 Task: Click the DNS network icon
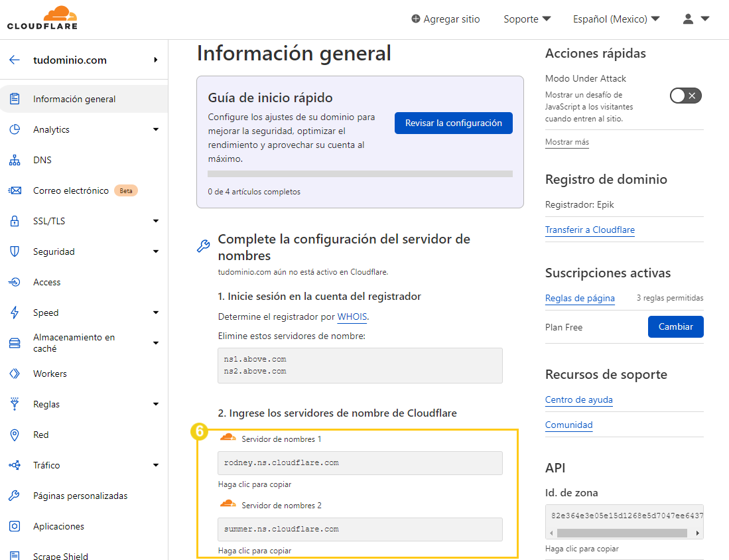click(15, 160)
